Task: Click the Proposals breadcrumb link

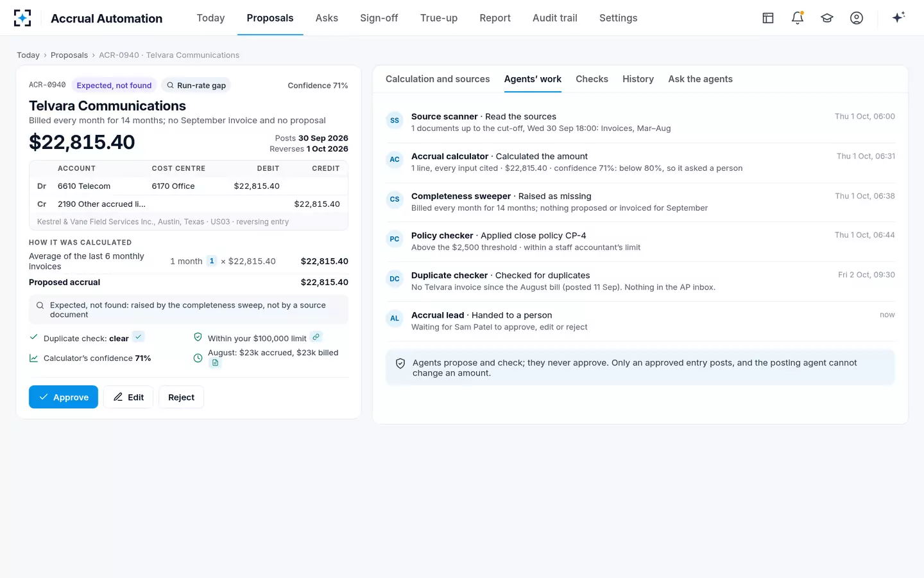Action: pos(69,55)
